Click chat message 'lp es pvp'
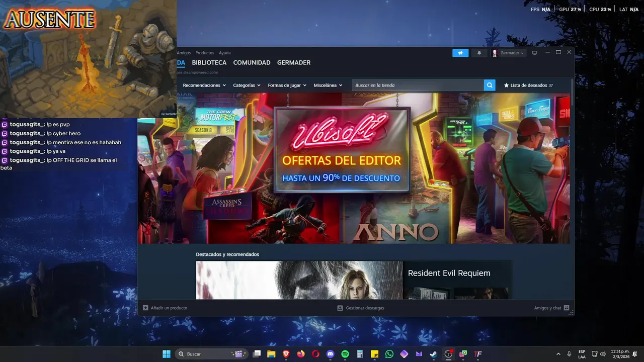644x362 pixels. click(x=58, y=125)
